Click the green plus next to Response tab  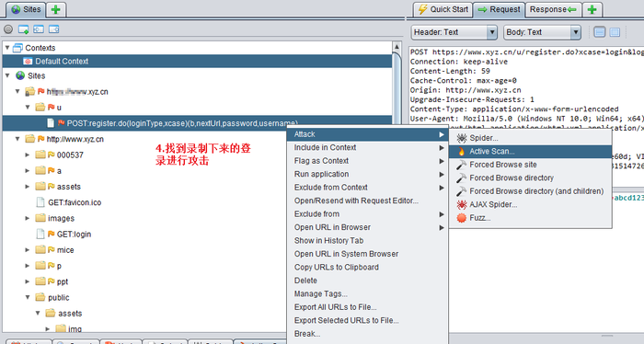click(x=592, y=9)
